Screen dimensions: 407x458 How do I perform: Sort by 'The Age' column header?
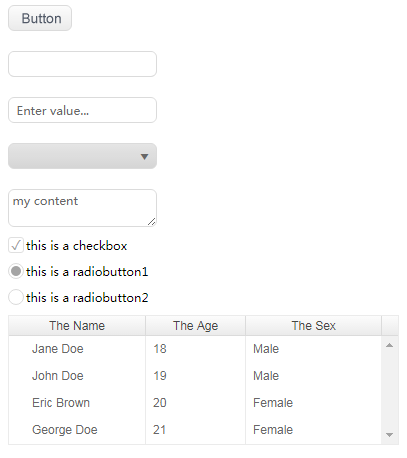coord(196,326)
